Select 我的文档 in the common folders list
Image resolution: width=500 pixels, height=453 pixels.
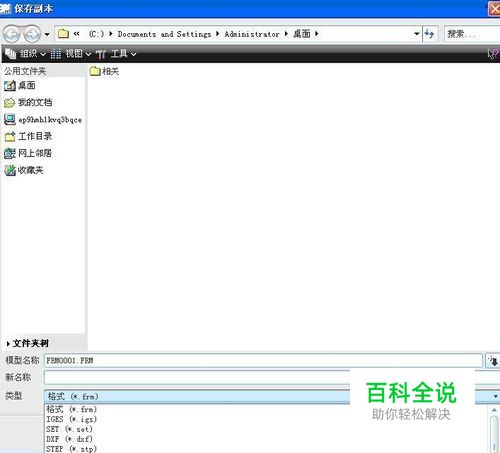point(28,103)
